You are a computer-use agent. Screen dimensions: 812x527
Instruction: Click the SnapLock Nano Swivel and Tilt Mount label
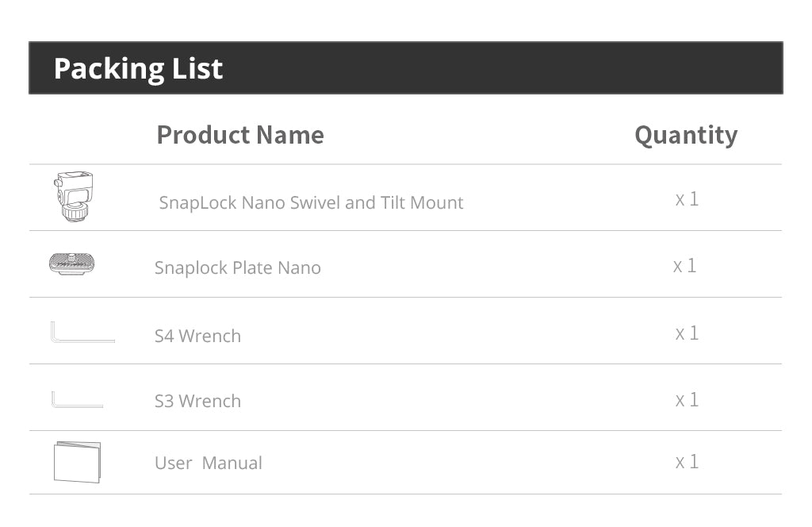tap(311, 202)
